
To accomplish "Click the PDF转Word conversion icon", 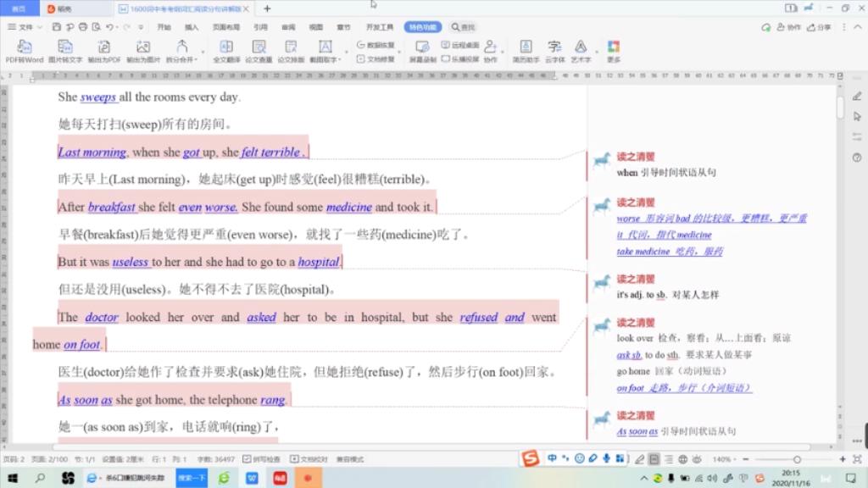I will tap(24, 47).
